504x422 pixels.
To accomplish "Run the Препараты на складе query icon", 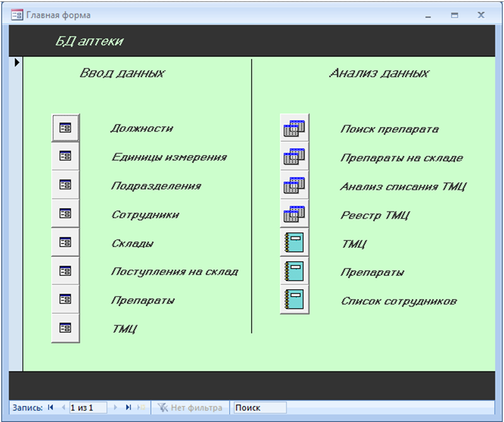I will [294, 156].
